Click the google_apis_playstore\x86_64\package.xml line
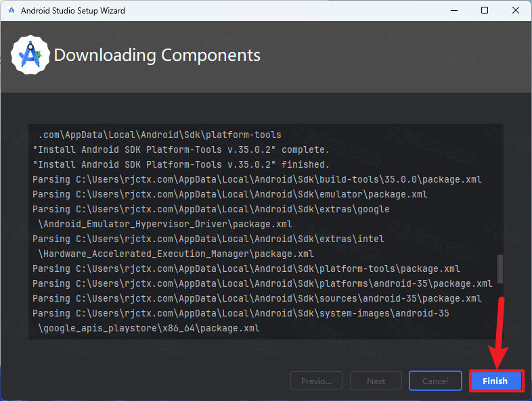 pos(149,329)
